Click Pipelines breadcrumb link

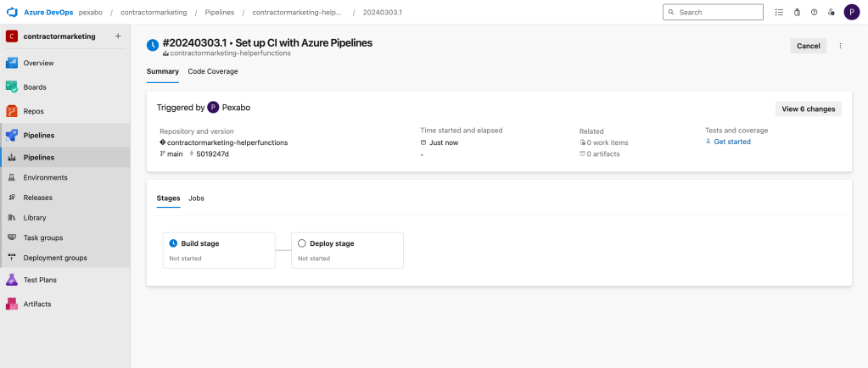pos(219,12)
